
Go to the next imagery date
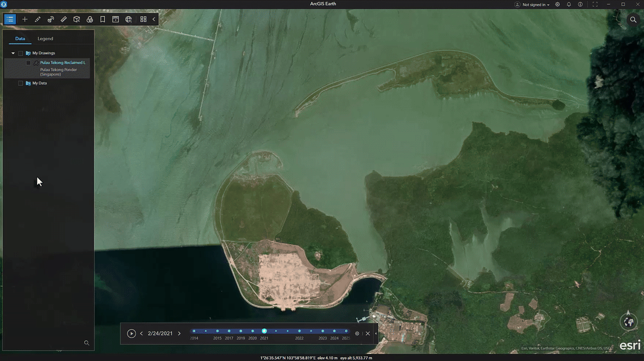click(179, 334)
